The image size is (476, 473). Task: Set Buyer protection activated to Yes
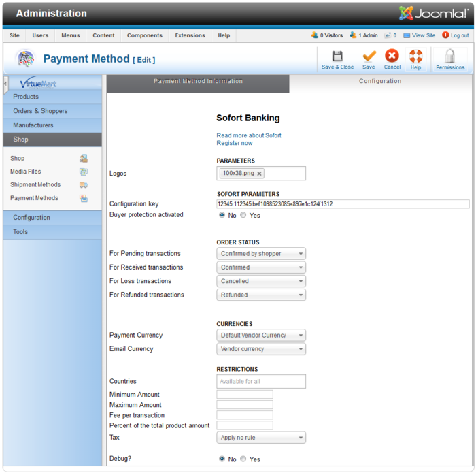coord(243,215)
